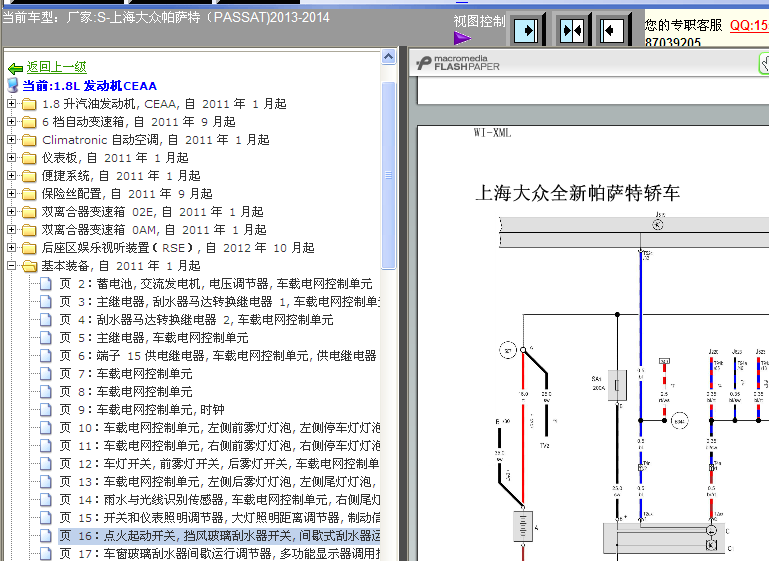The image size is (769, 561).
Task: Click page icon for 页 14 雨水与光线识别传感器
Action: [46, 500]
